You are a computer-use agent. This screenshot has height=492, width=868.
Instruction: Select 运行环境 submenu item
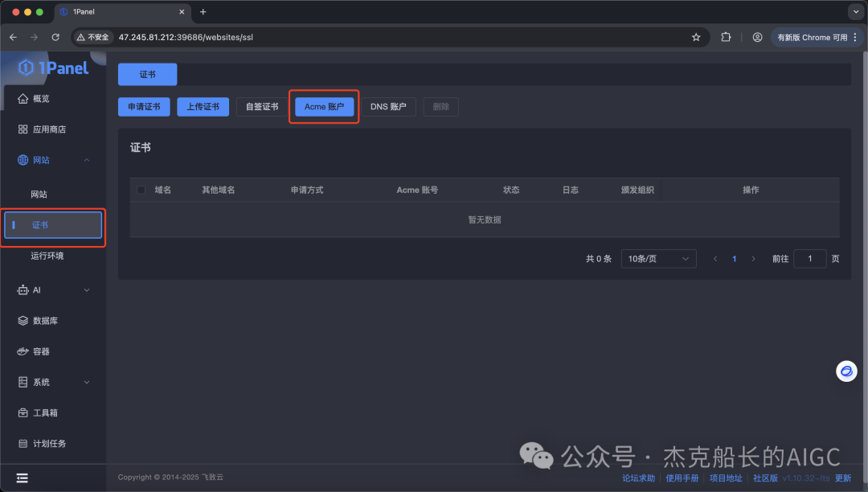(x=47, y=256)
